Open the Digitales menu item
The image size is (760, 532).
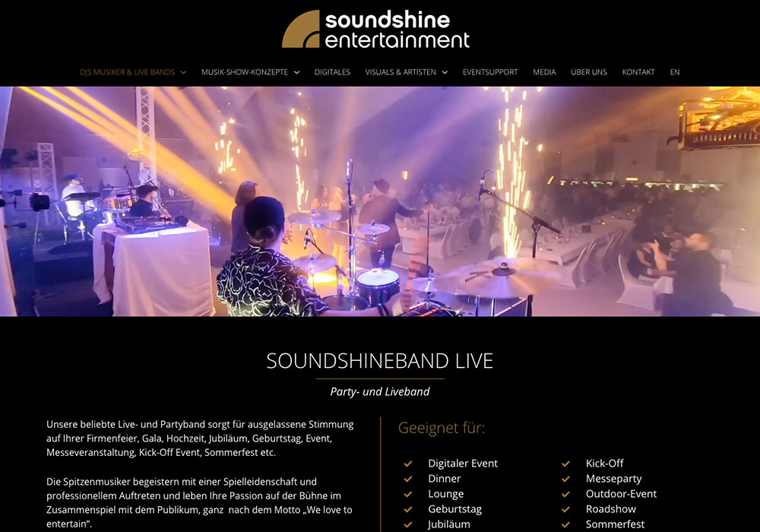[332, 72]
